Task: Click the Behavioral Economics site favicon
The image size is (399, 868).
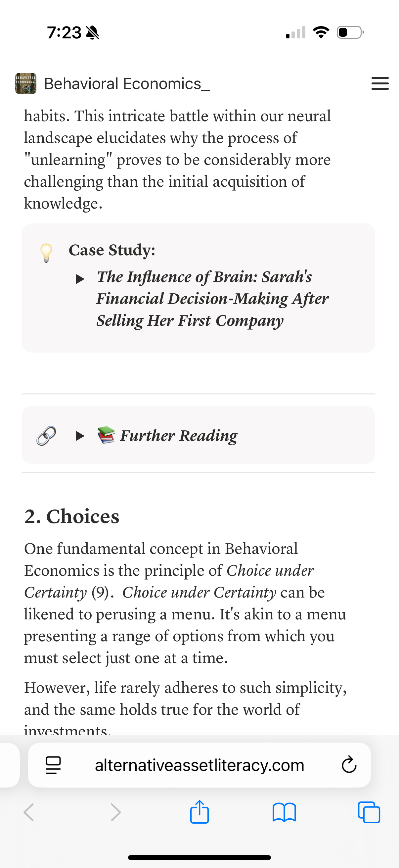Action: 25,83
